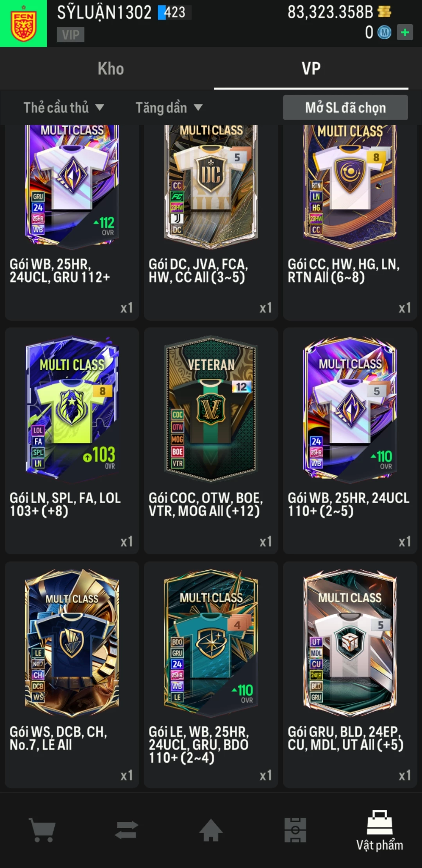Tap the gold coins BP icon
The image size is (422, 868).
pos(384,11)
